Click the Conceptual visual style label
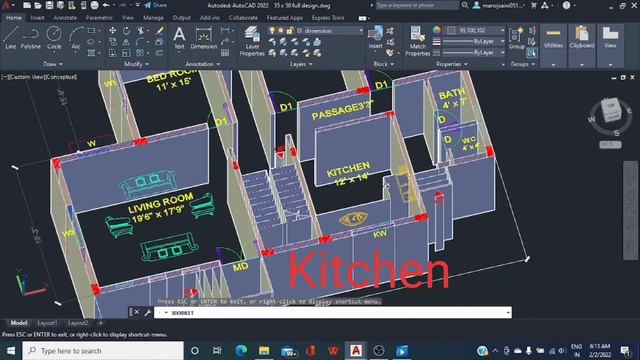The height and width of the screenshot is (360, 640). [62, 77]
